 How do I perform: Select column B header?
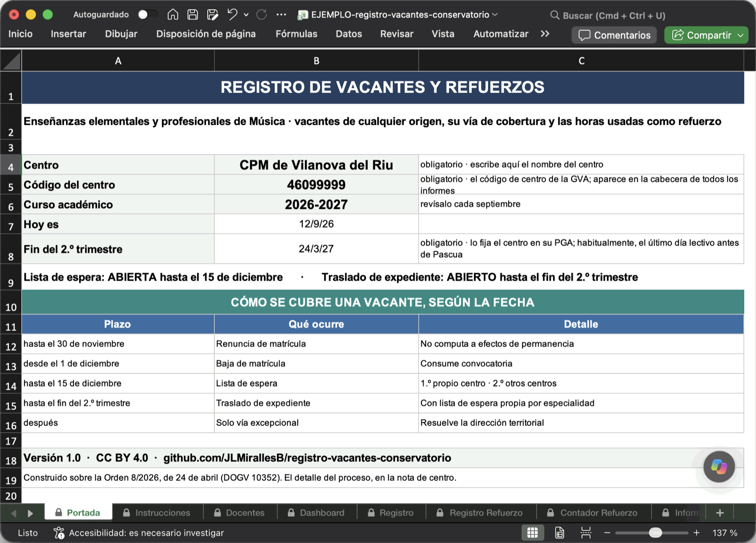click(316, 60)
